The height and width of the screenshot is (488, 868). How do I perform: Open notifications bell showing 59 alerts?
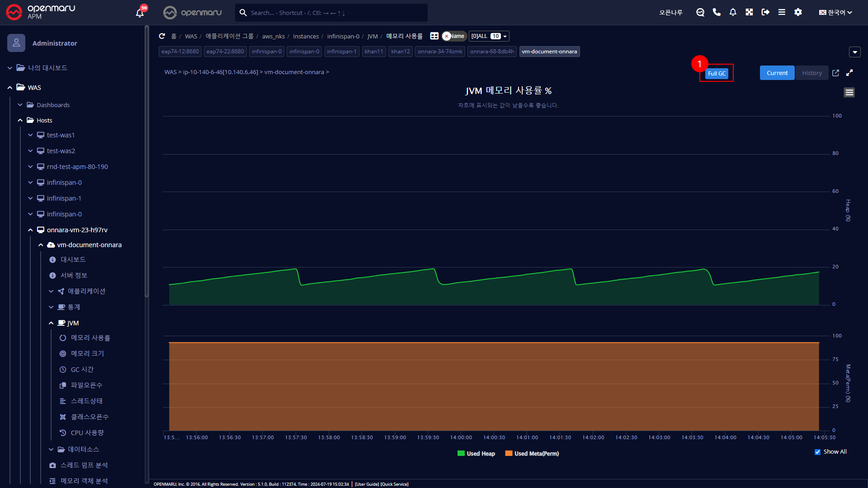139,12
